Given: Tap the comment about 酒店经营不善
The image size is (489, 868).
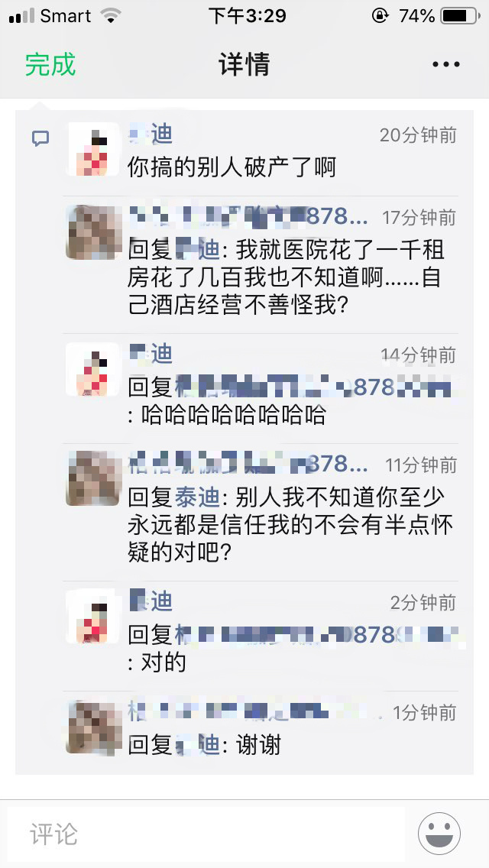Looking at the screenshot, I should coord(286,277).
